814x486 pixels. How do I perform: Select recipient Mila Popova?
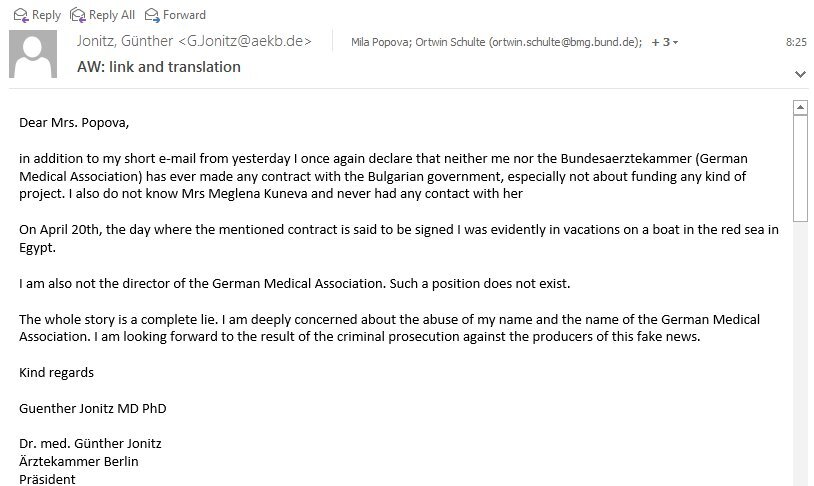pos(381,42)
